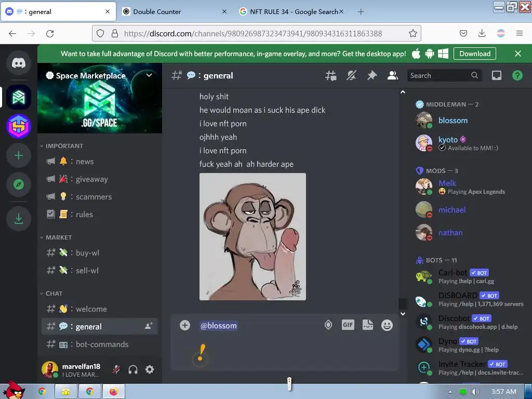This screenshot has width=532, height=399.
Task: Open the Firefox hamburger menu
Action: tap(520, 33)
